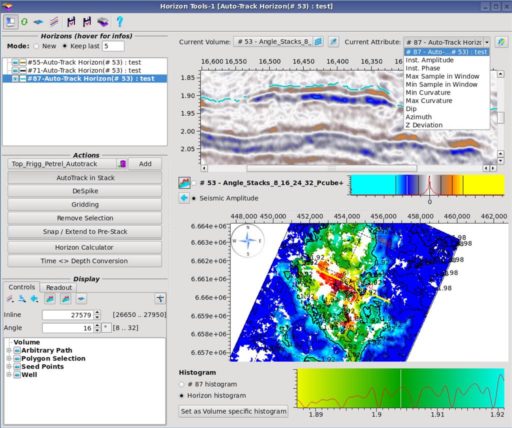Click the Horizon Calculator button
The height and width of the screenshot is (428, 512).
85,247
